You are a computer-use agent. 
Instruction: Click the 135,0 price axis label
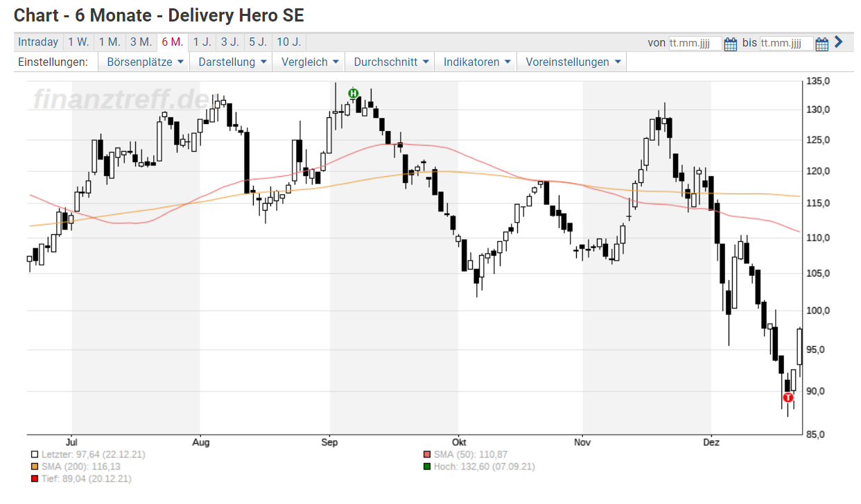pos(819,81)
